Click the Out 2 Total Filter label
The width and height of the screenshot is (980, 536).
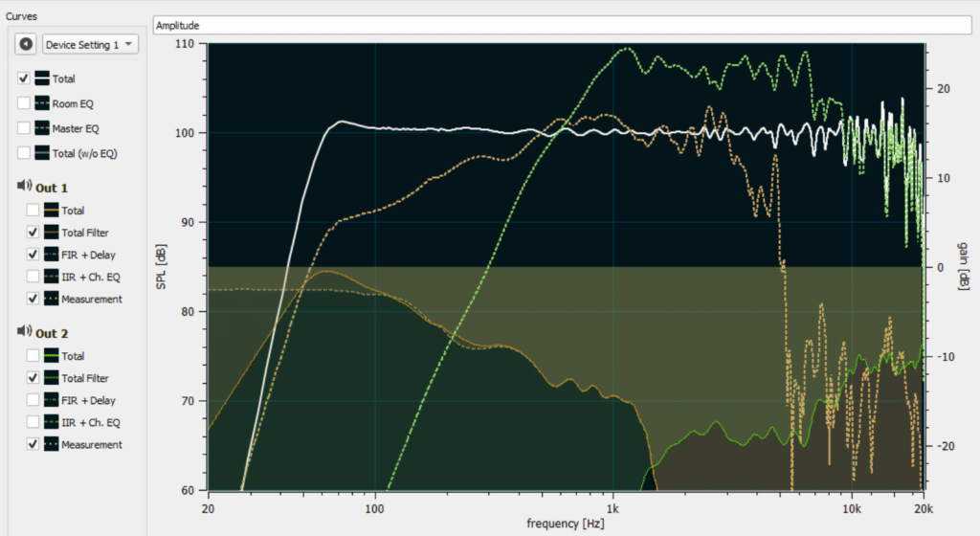[85, 378]
